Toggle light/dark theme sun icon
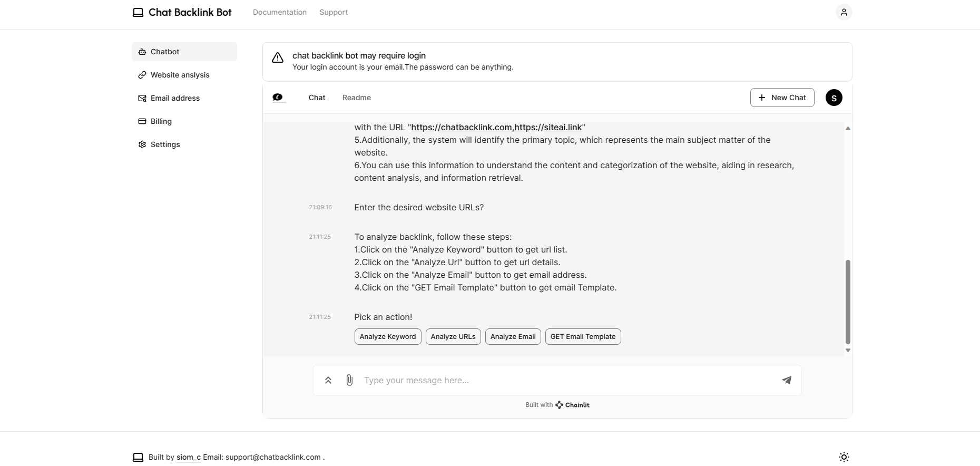 pos(844,457)
